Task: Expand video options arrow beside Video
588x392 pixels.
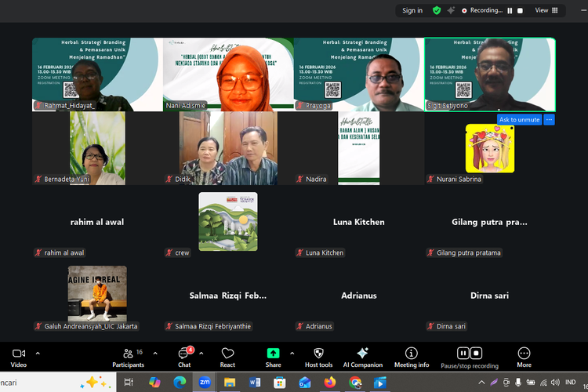Action: coord(38,353)
